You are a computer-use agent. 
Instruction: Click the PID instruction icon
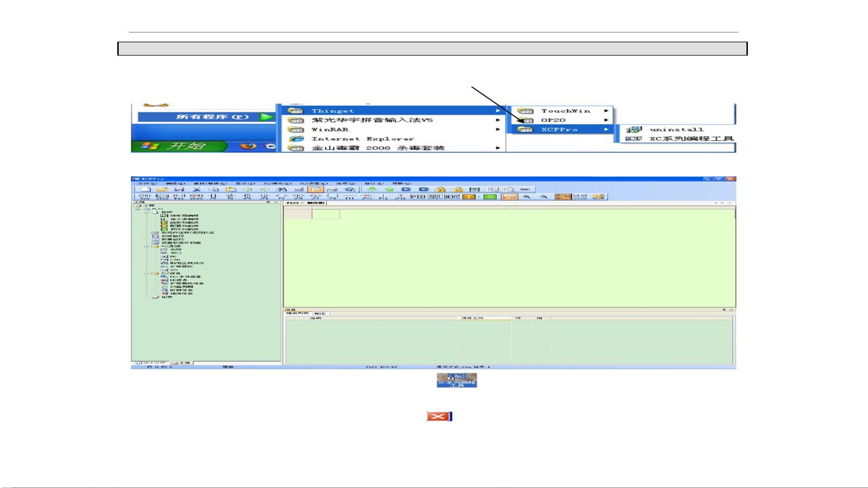[x=418, y=197]
